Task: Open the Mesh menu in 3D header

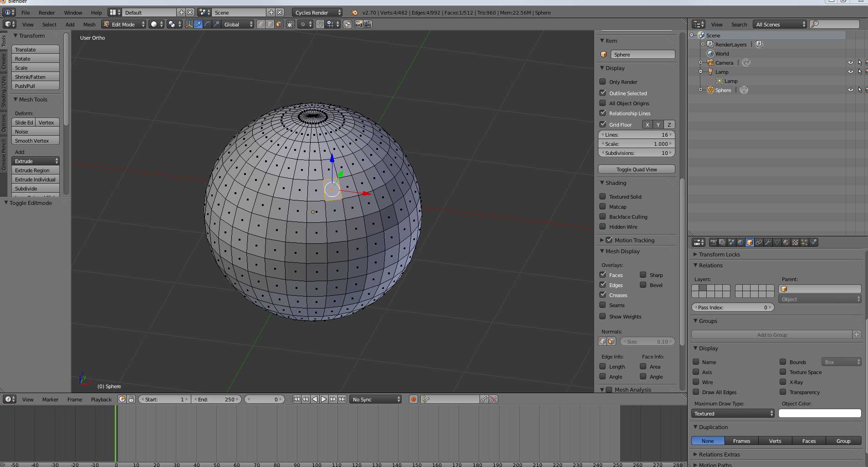Action: [x=89, y=25]
